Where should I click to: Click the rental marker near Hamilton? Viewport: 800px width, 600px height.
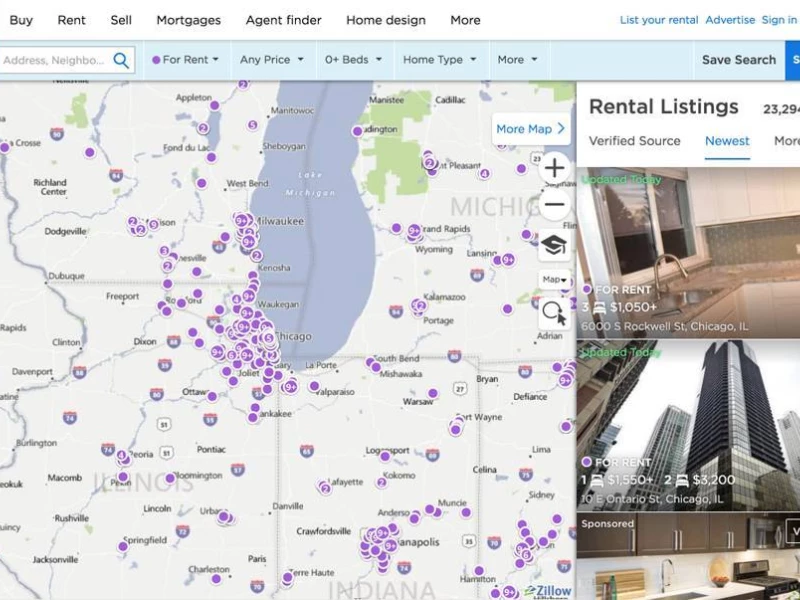479,571
